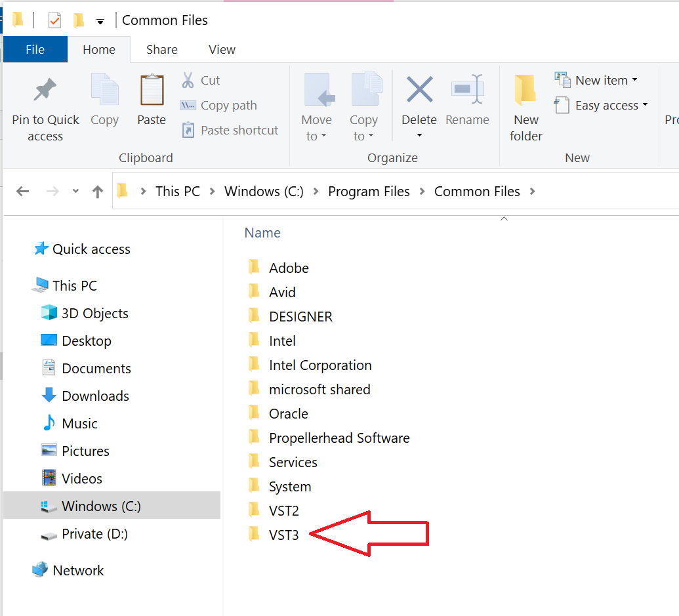
Task: Select the VST3 folder
Action: tap(283, 535)
